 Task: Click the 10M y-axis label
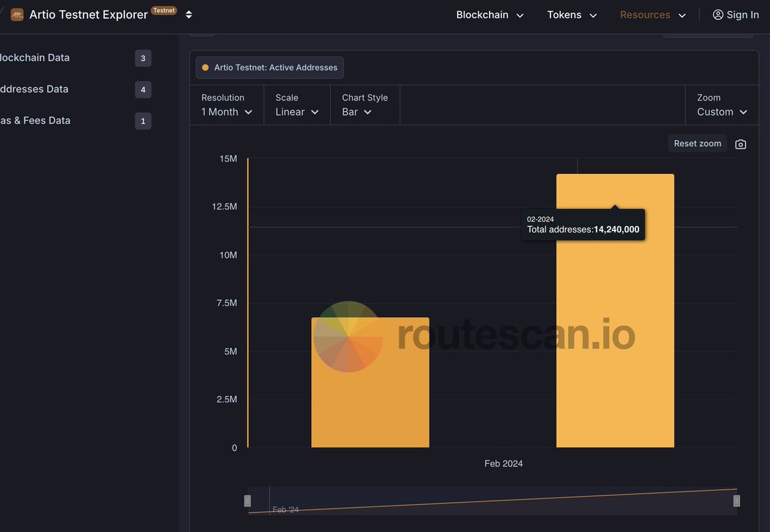228,255
